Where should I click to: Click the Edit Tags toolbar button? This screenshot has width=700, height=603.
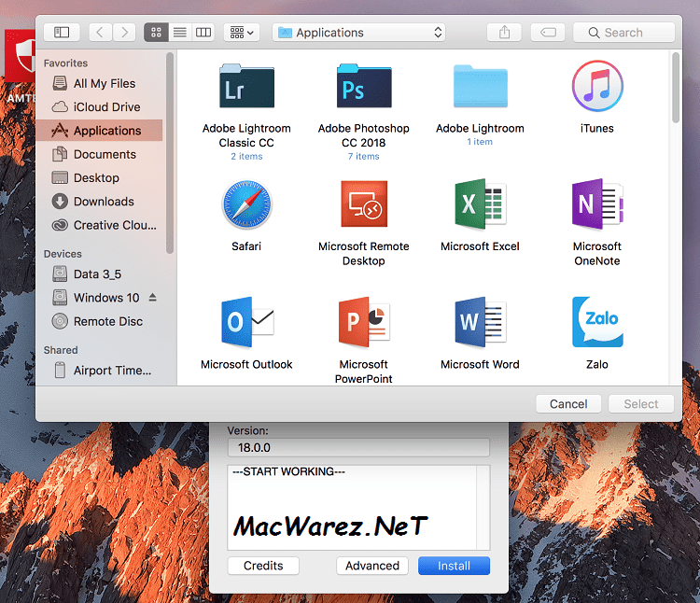pos(548,32)
